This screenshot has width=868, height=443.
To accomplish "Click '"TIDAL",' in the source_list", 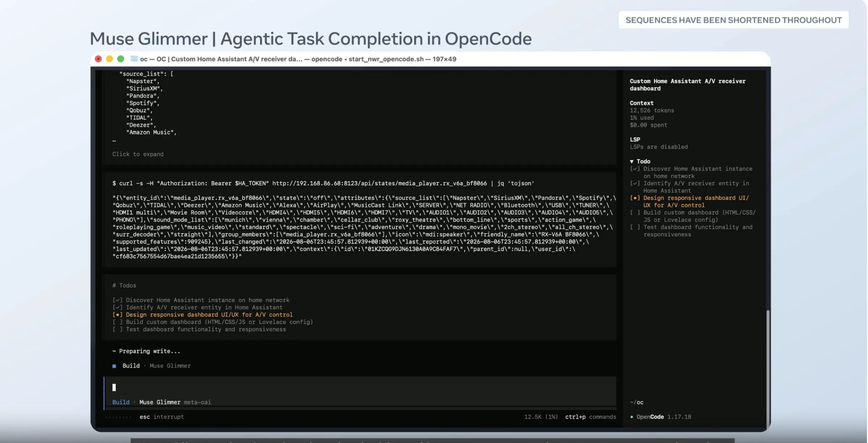I will [139, 118].
